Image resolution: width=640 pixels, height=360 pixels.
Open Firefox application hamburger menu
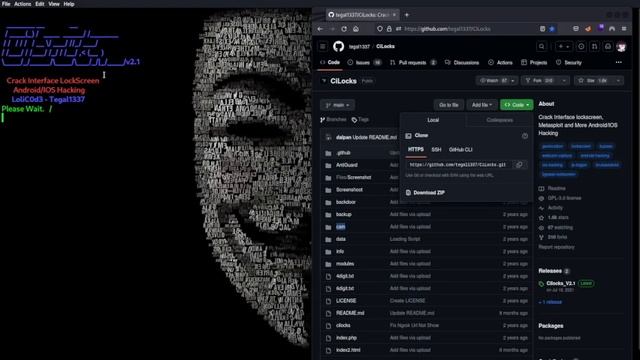624,29
